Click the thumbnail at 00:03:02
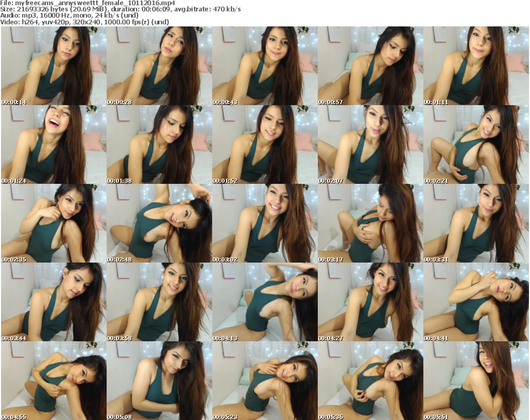 [264, 224]
